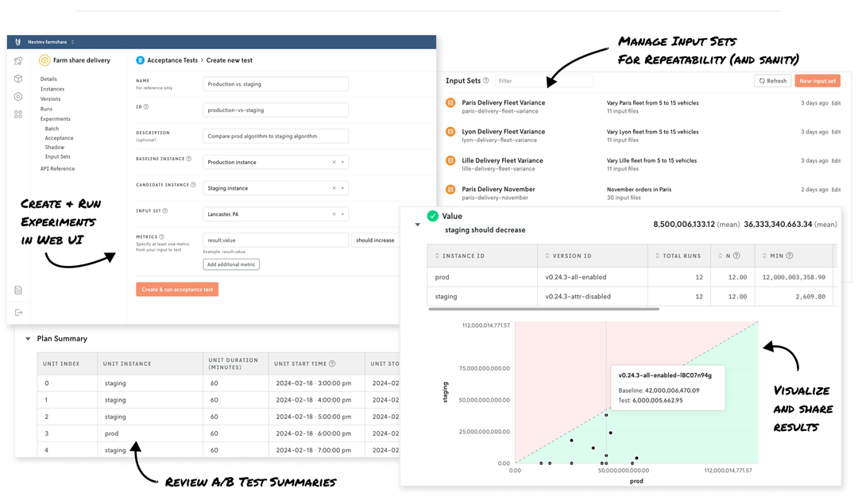Click Acceptance Tests breadcrumb link
The width and height of the screenshot is (858, 504).
pos(172,60)
